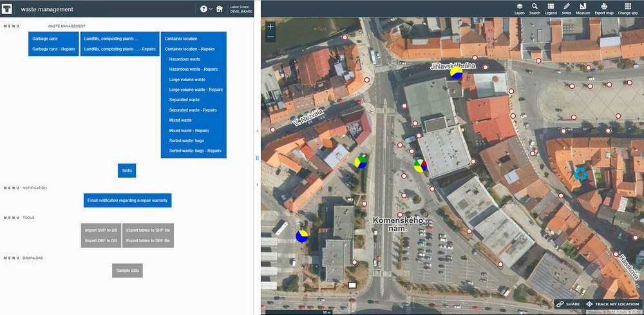Viewport: 644px width, 315px height.
Task: Expand the help question mark dropdown
Action: (206, 9)
